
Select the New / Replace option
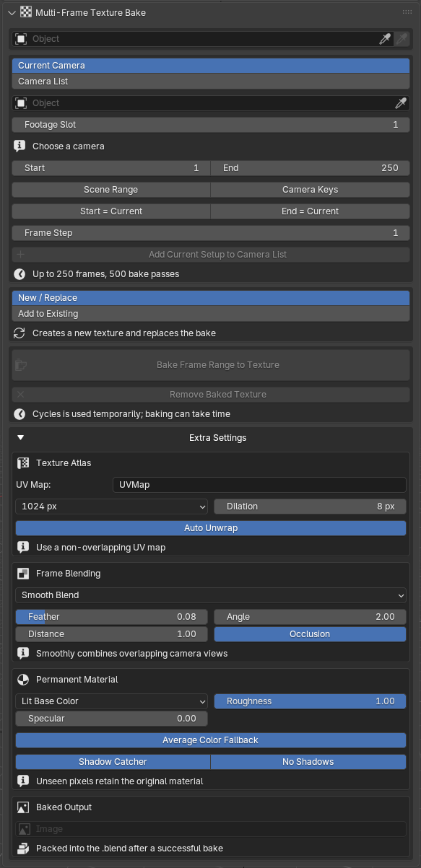[211, 298]
